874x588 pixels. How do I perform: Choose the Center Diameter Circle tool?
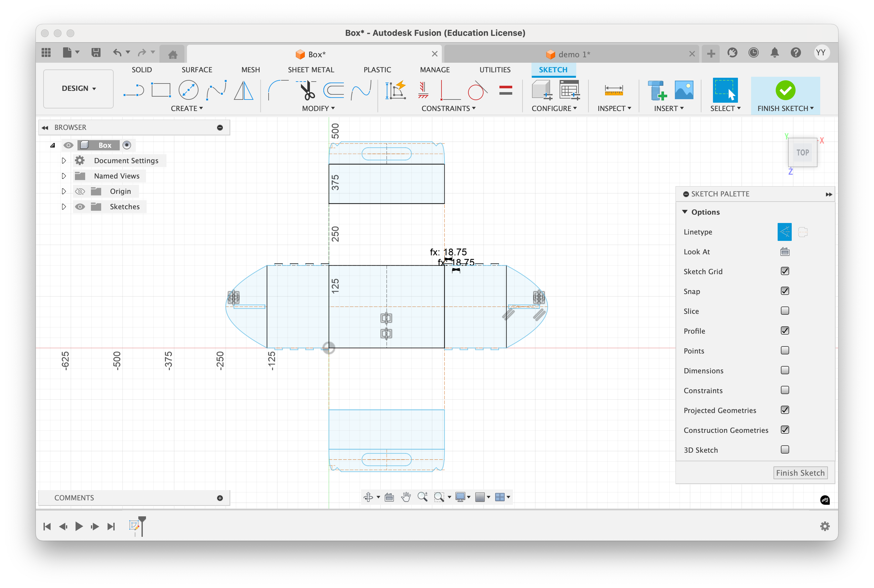pyautogui.click(x=188, y=90)
